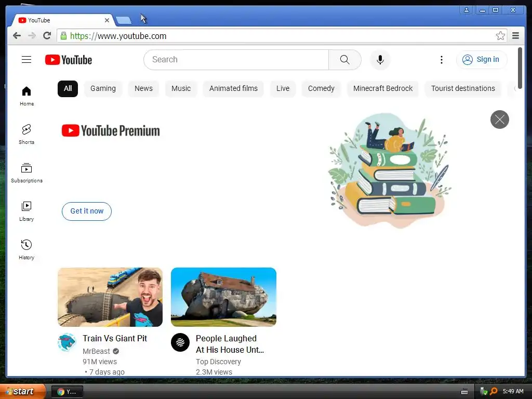Open the Windows start button
The width and height of the screenshot is (532, 399).
[23, 392]
